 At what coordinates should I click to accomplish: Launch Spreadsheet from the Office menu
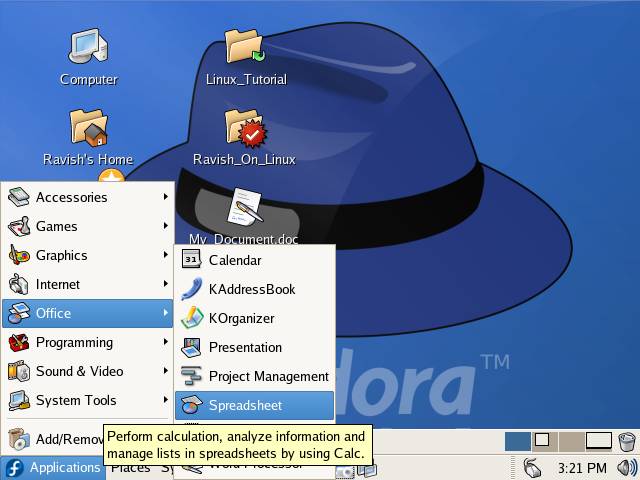(245, 405)
